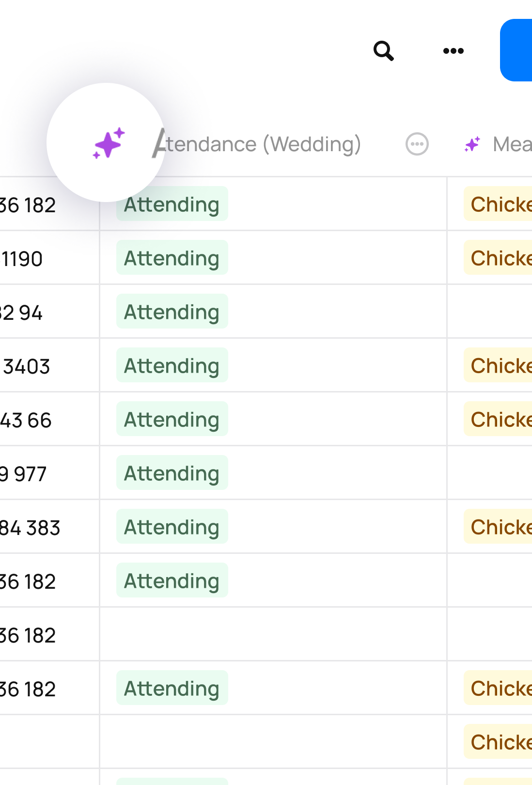Click Chicken tag in the 84 383 row
The height and width of the screenshot is (785, 532).
[x=498, y=526]
